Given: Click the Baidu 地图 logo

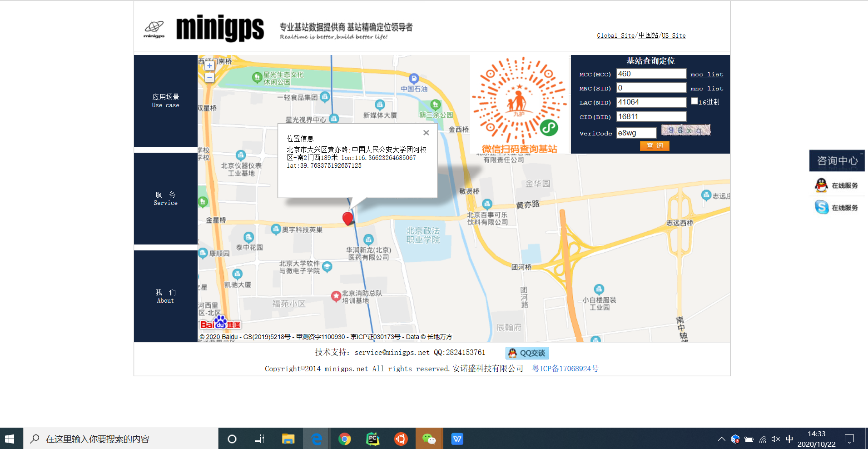Looking at the screenshot, I should tap(221, 323).
